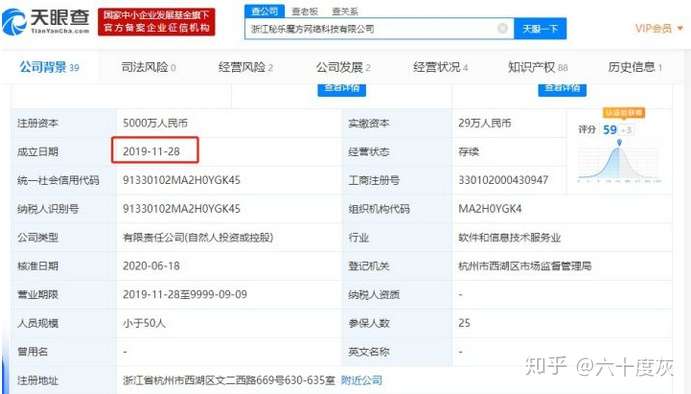Click the score distribution chart
Viewport: 691px width, 394px height.
point(619,162)
